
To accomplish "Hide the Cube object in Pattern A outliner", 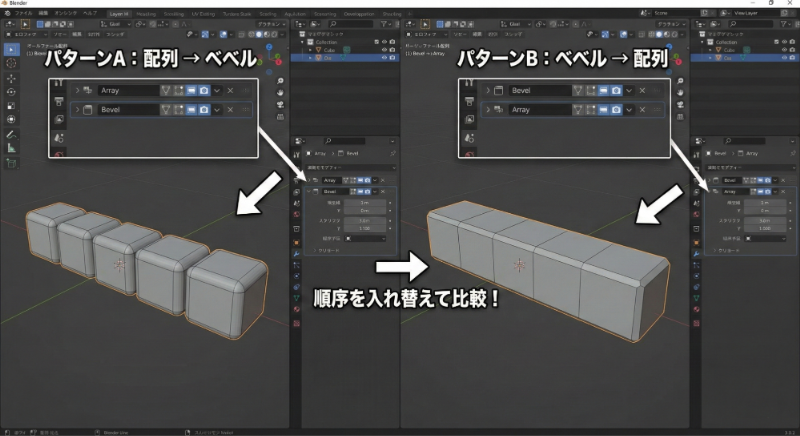I will [x=385, y=50].
